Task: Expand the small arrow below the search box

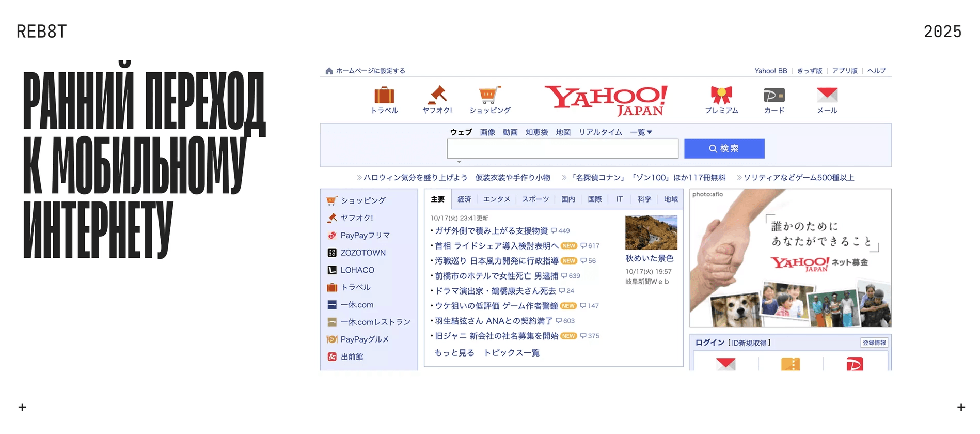Action: (459, 162)
